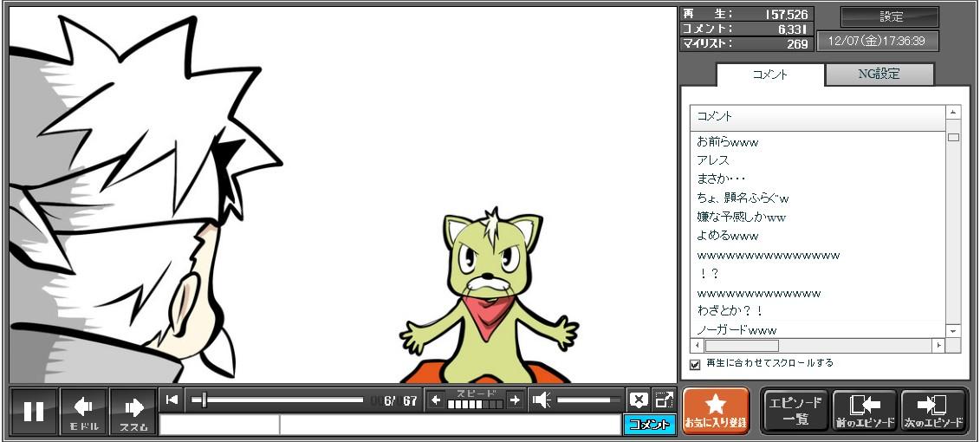This screenshot has height=442, width=980.
Task: Mute the audio via the speaker icon
Action: [542, 400]
